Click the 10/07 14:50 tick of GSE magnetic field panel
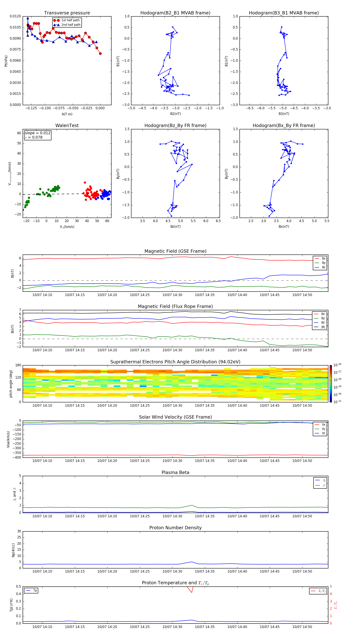This screenshot has height=644, width=351. [302, 295]
